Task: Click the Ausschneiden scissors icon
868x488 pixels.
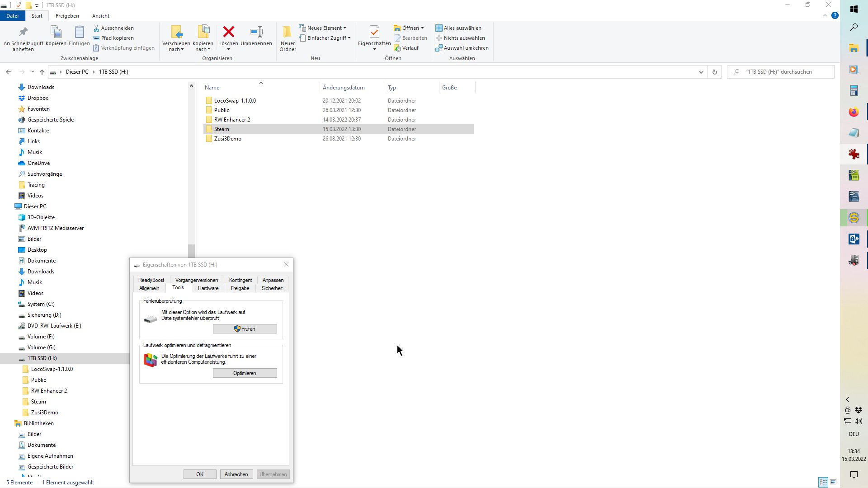Action: pos(96,28)
